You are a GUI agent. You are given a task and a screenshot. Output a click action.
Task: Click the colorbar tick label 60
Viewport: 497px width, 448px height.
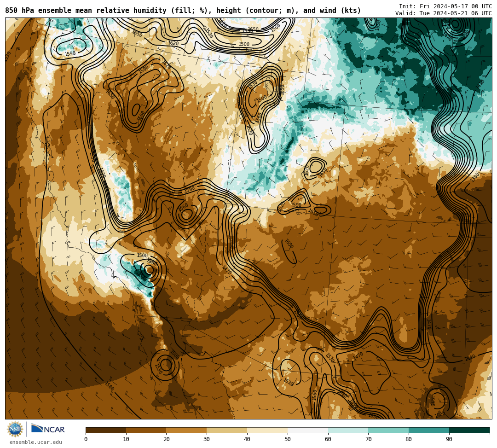pyautogui.click(x=328, y=439)
